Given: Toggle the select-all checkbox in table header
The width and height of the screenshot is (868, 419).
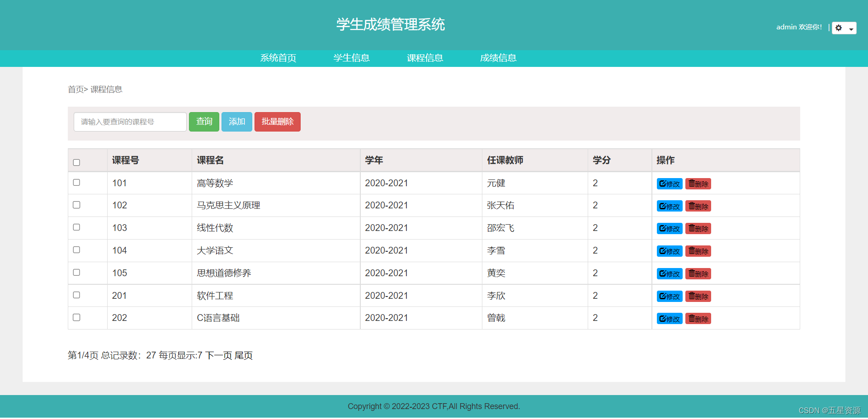Looking at the screenshot, I should [76, 162].
